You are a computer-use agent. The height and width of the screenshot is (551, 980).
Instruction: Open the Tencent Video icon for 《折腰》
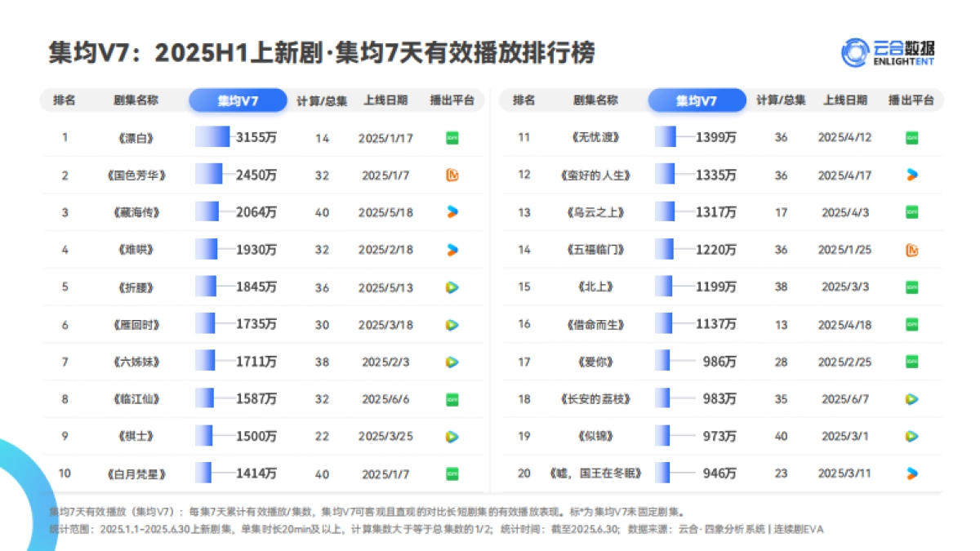pyautogui.click(x=451, y=287)
